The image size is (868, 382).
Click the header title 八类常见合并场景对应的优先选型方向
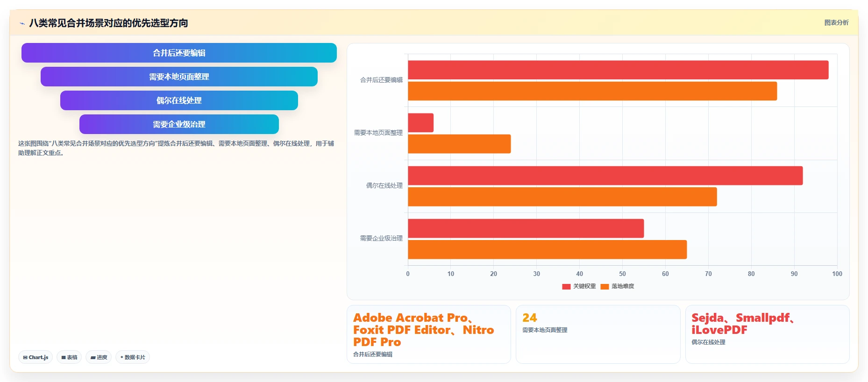click(108, 23)
